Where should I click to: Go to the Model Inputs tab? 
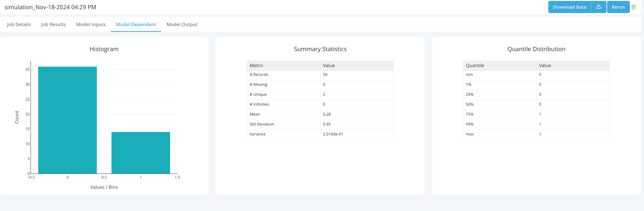(91, 24)
